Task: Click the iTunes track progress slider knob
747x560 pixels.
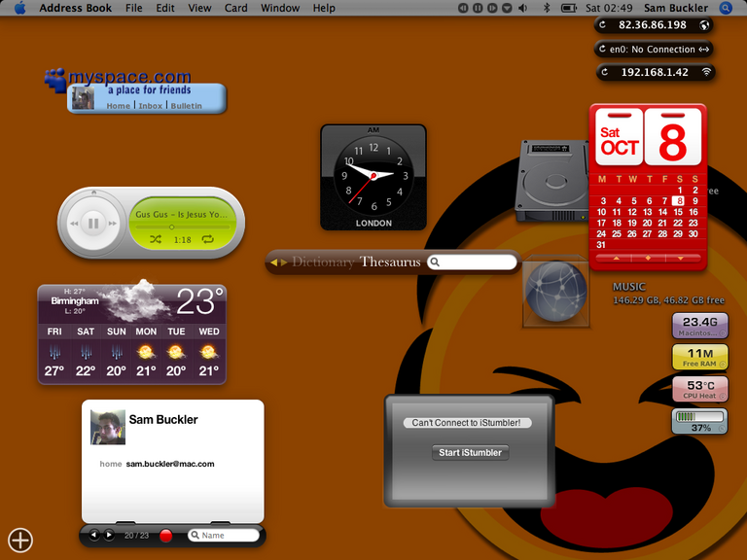Action: coord(171,227)
